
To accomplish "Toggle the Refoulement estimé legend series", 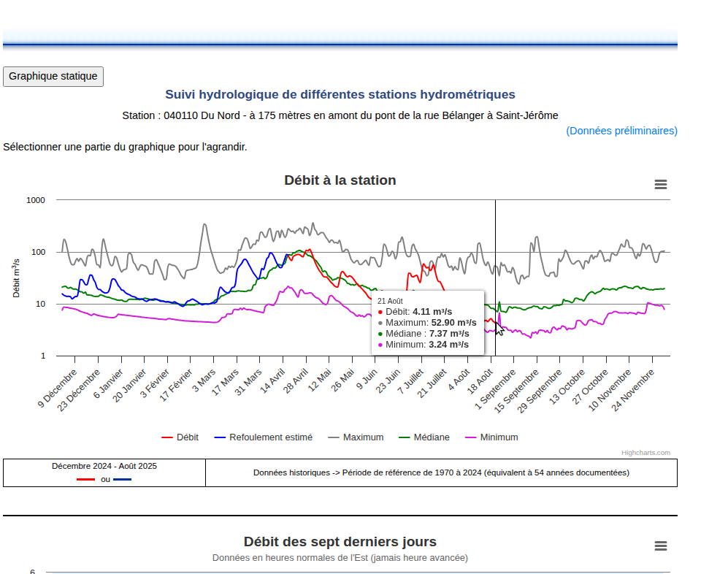I will click(264, 437).
